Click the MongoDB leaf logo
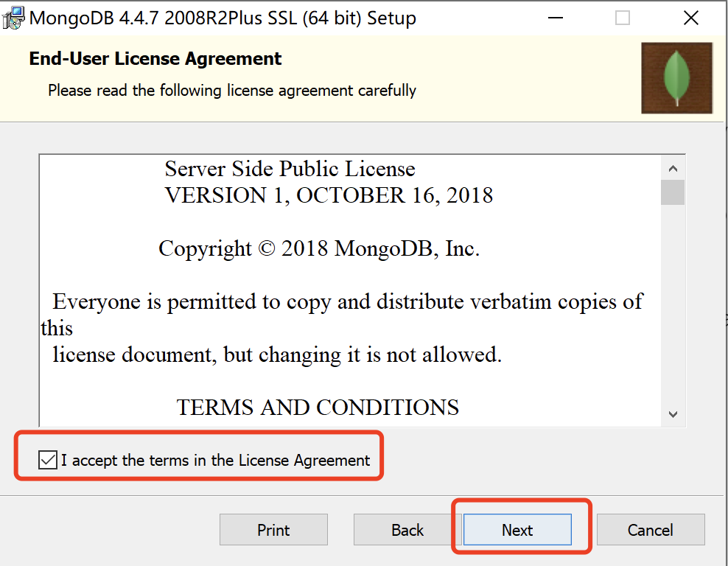 click(x=676, y=78)
